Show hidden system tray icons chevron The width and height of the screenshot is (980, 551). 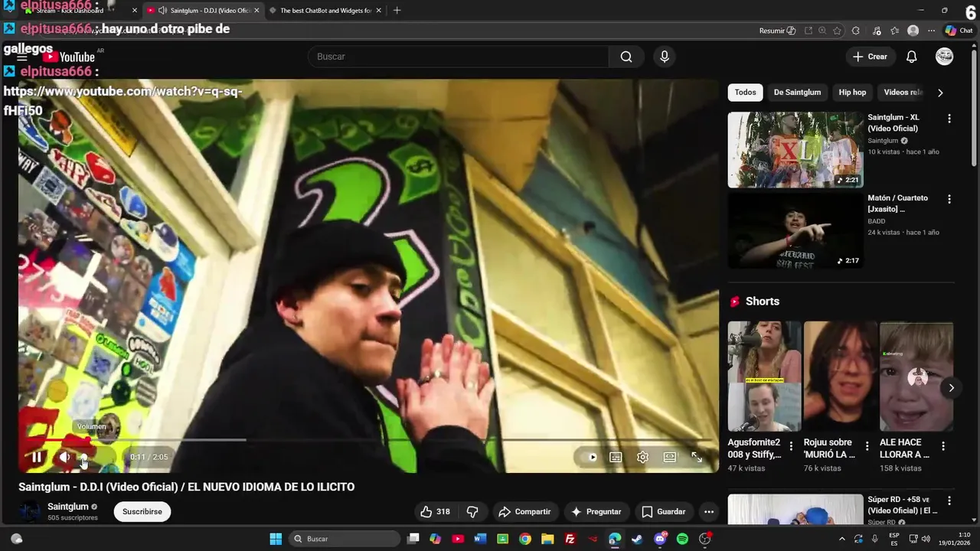[x=841, y=539]
